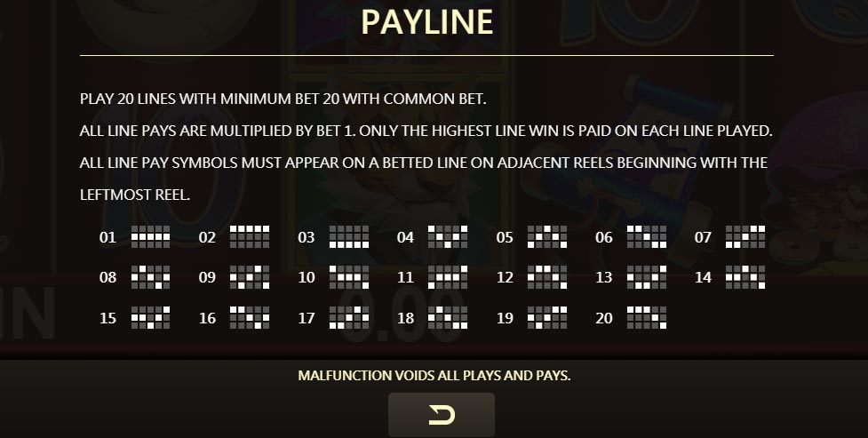Click payline 10 grid diagram
868x438 pixels.
click(x=349, y=277)
